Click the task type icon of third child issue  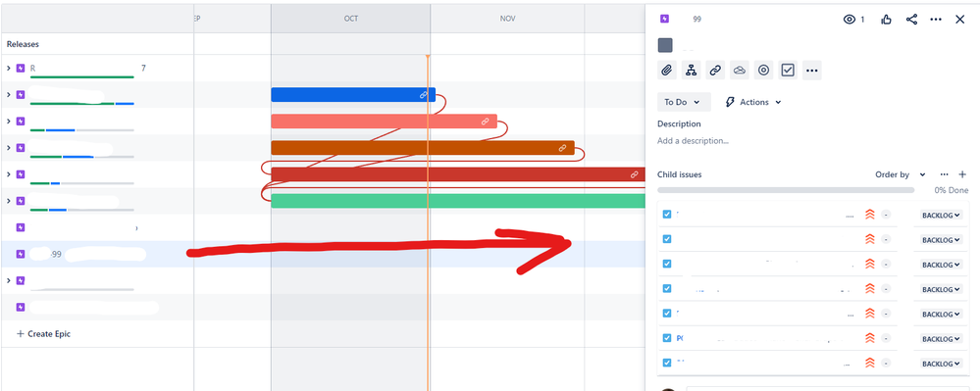click(x=667, y=264)
